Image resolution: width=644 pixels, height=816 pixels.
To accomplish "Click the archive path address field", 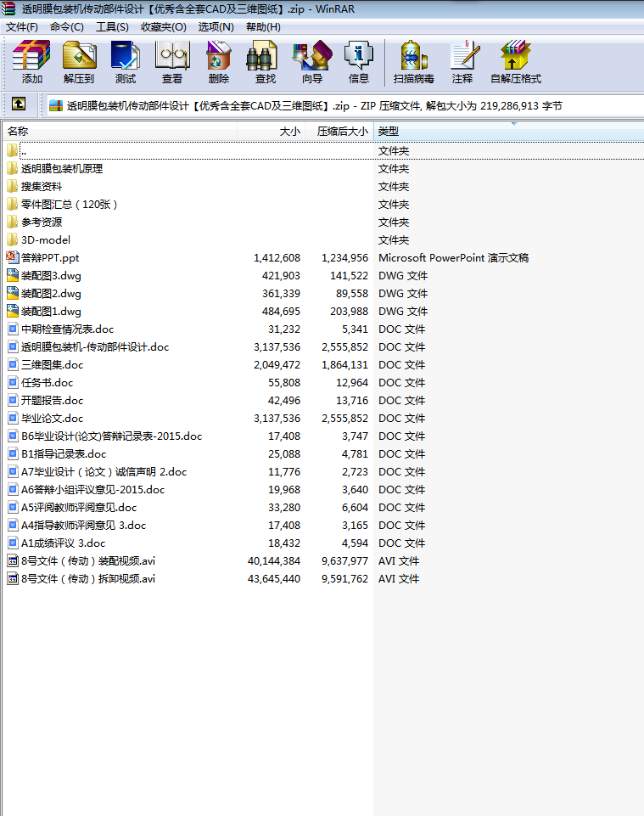I will click(345, 106).
